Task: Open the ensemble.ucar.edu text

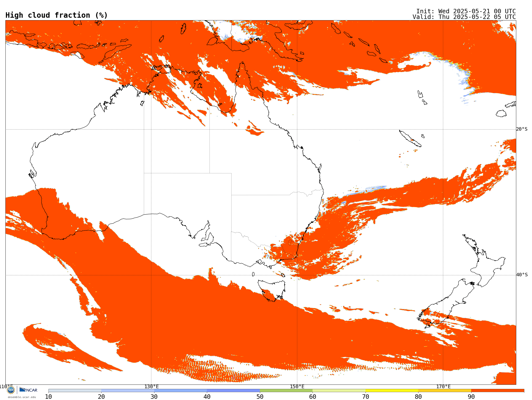Action: click(x=22, y=397)
